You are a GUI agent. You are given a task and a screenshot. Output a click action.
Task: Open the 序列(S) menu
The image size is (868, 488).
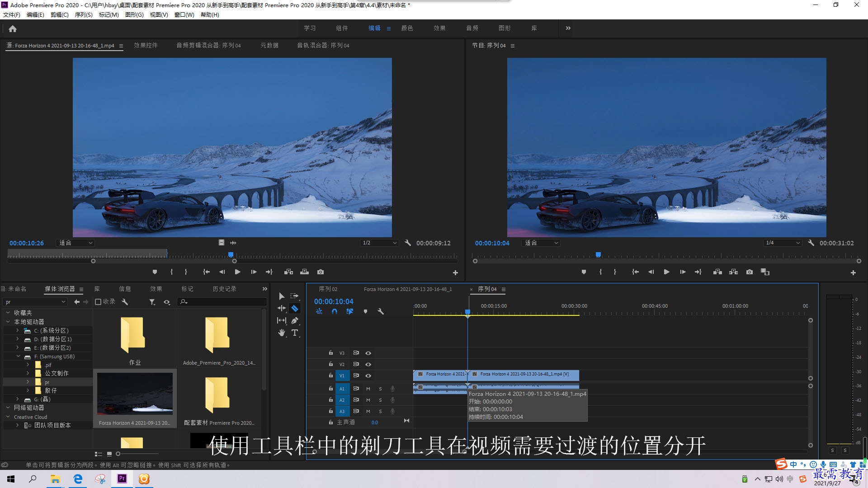[84, 15]
